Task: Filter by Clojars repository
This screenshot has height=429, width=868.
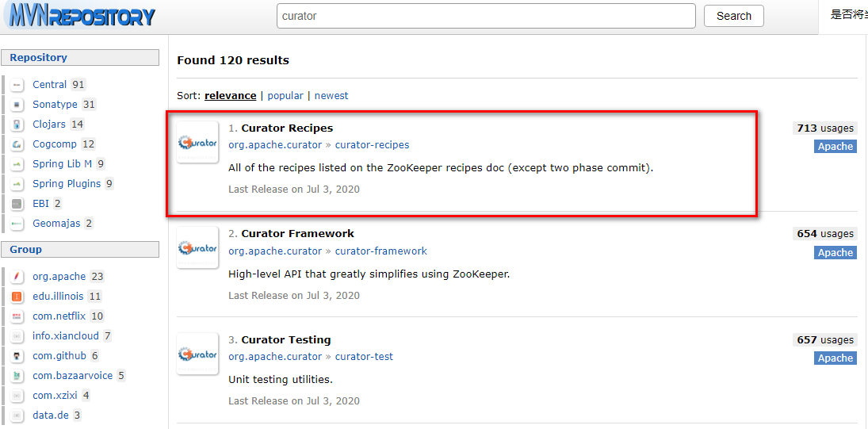Action: (x=48, y=124)
